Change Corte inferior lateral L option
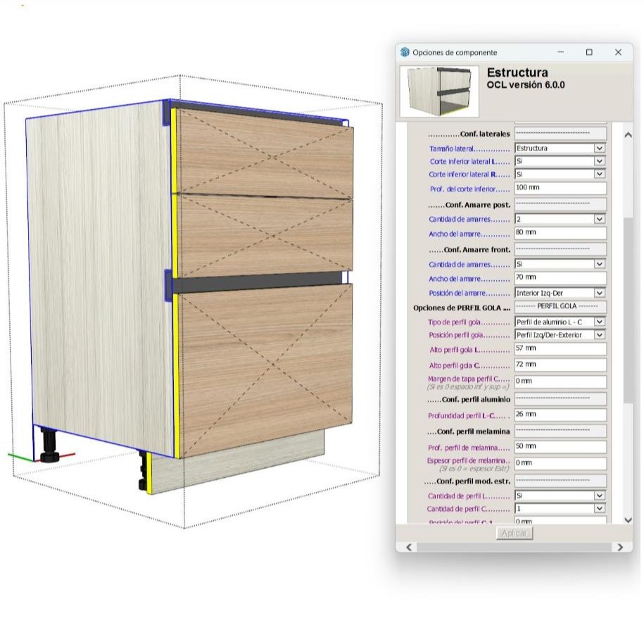Screen dimensions: 644x644 pyautogui.click(x=598, y=161)
